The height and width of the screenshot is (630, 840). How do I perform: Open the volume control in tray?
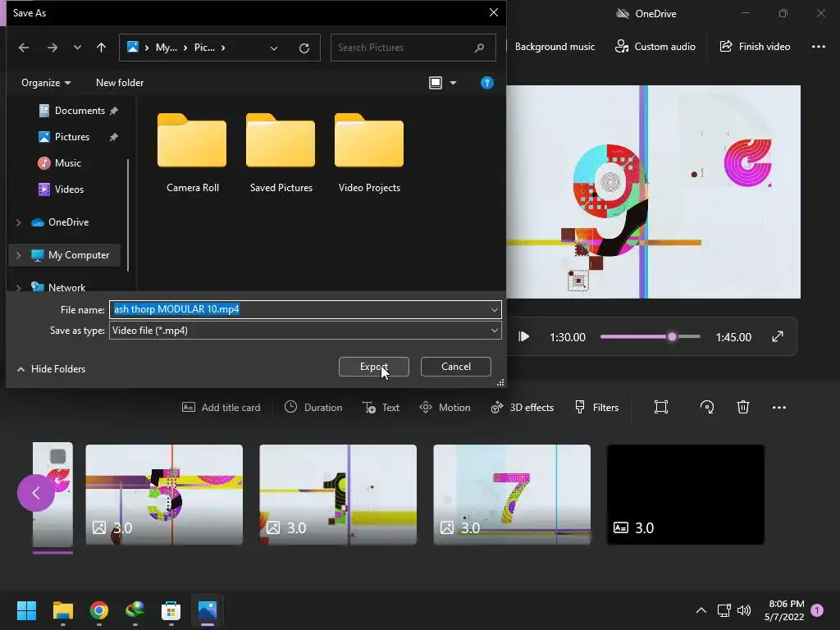[743, 610]
